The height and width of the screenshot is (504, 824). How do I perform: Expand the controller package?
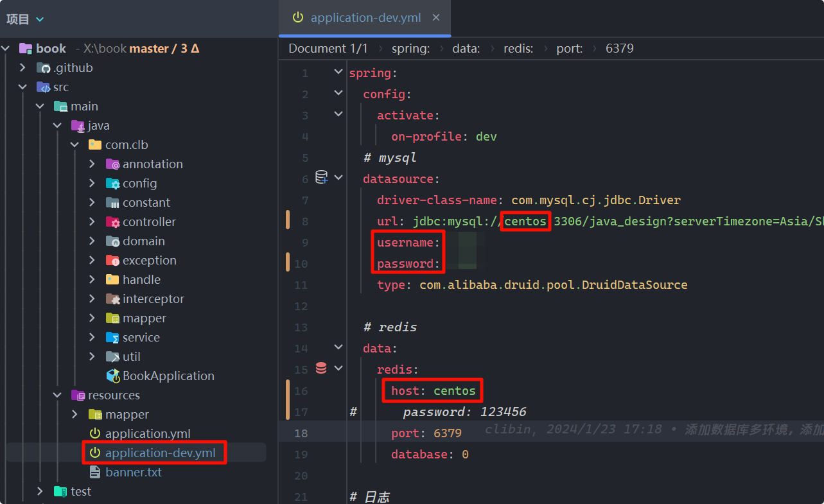click(x=92, y=222)
